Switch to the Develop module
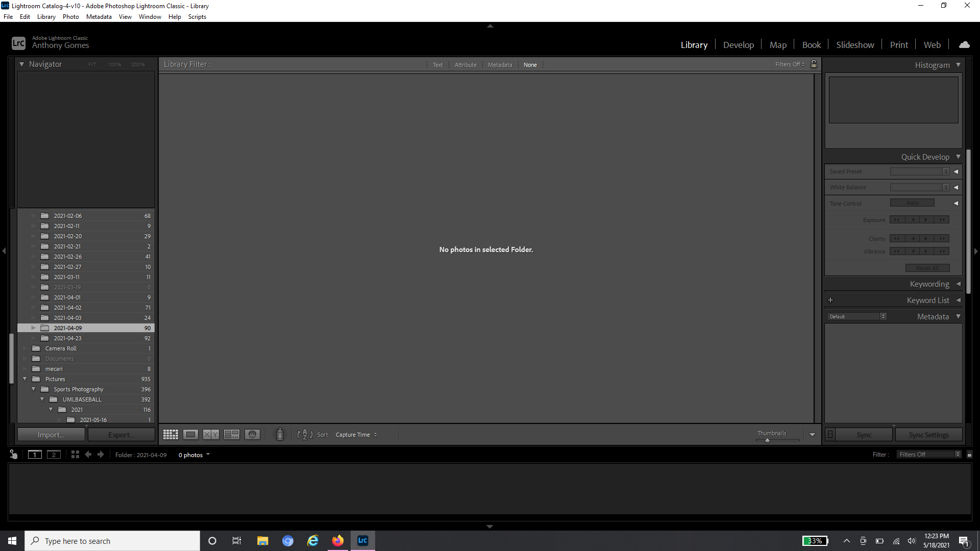Viewport: 980px width, 551px height. pos(739,44)
